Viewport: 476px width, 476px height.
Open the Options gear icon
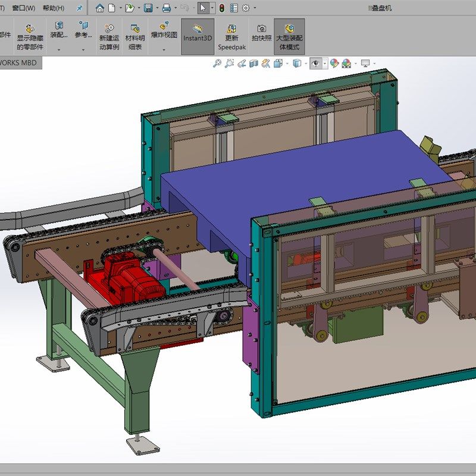point(246,8)
